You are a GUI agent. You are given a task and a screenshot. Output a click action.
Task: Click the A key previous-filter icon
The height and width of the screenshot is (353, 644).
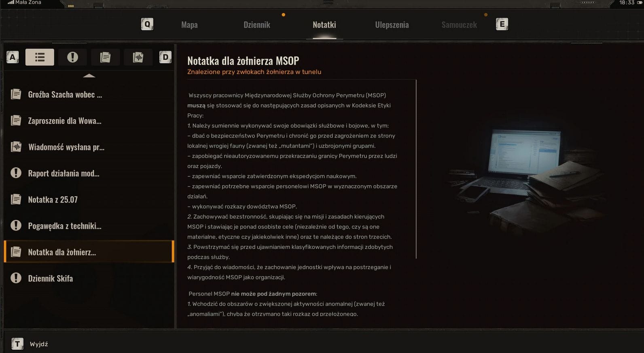click(x=13, y=57)
